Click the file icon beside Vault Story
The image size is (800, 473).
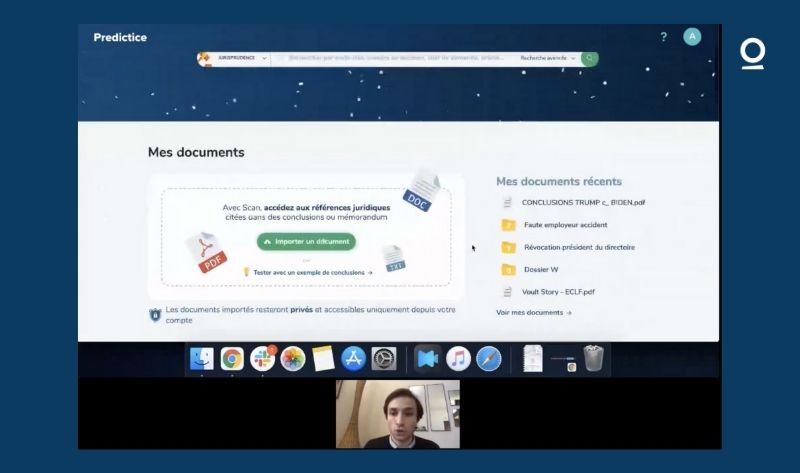coord(507,292)
